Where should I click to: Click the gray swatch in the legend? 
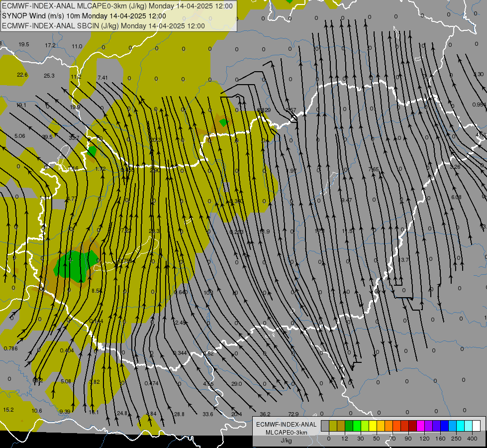325,426
